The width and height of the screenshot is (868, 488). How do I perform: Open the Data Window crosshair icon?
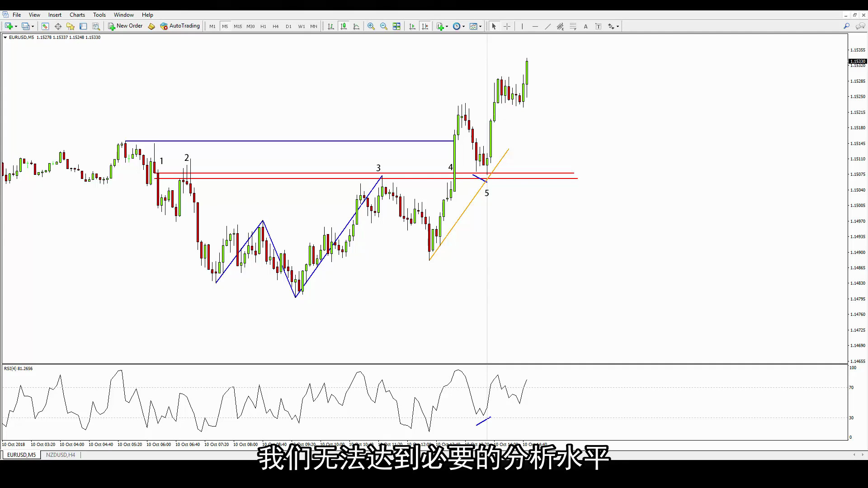[58, 26]
